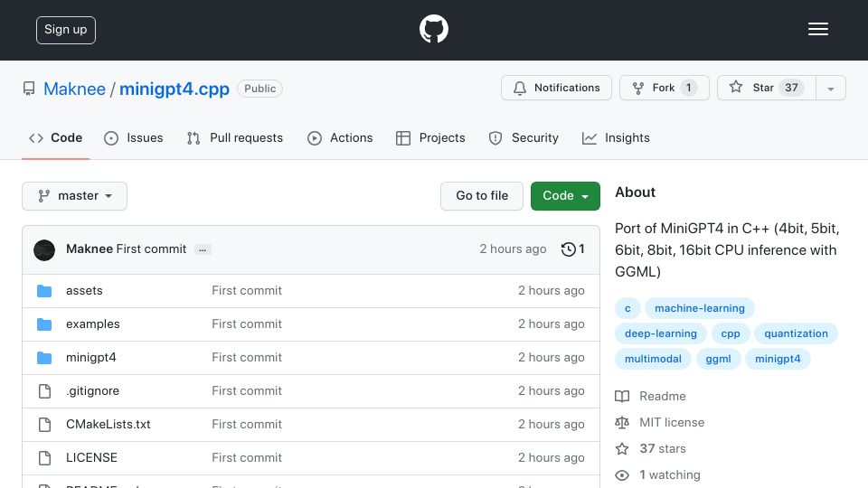The height and width of the screenshot is (488, 868).
Task: Click the minigpt4 topic tag
Action: [x=778, y=359]
